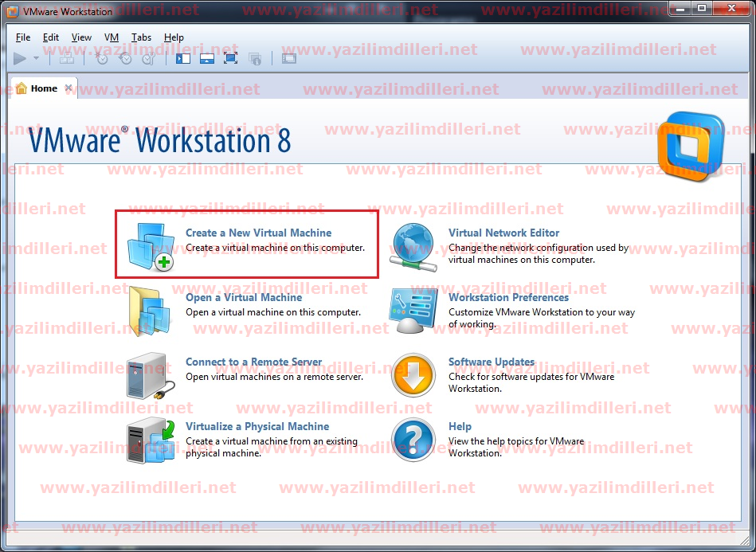Click the Software Updates arrow icon
Viewport: 756px width, 552px height.
coord(413,376)
